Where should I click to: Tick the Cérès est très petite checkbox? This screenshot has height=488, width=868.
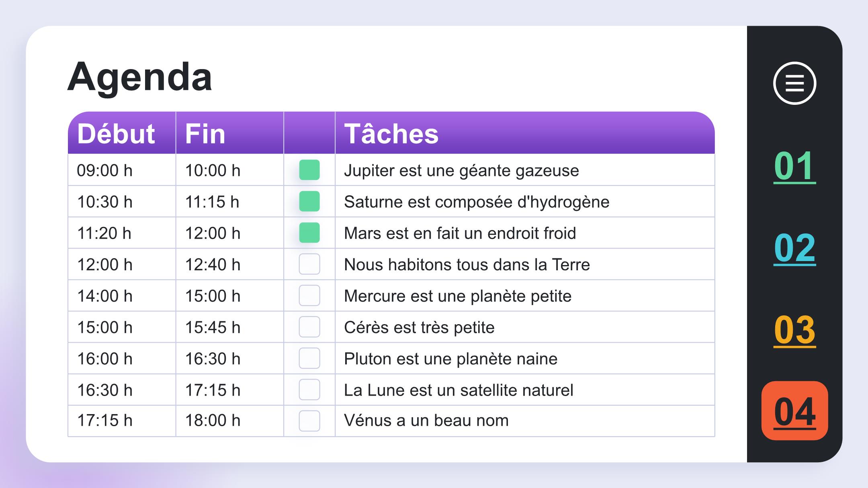(x=309, y=327)
